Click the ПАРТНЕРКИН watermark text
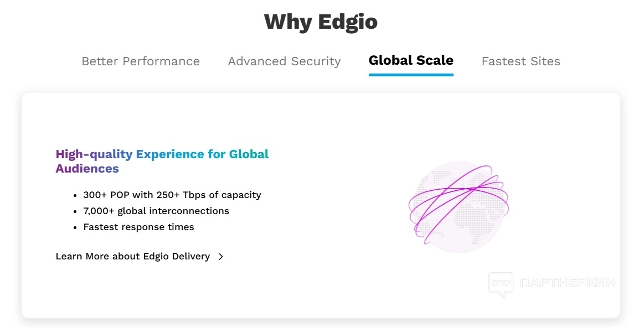 (x=568, y=283)
